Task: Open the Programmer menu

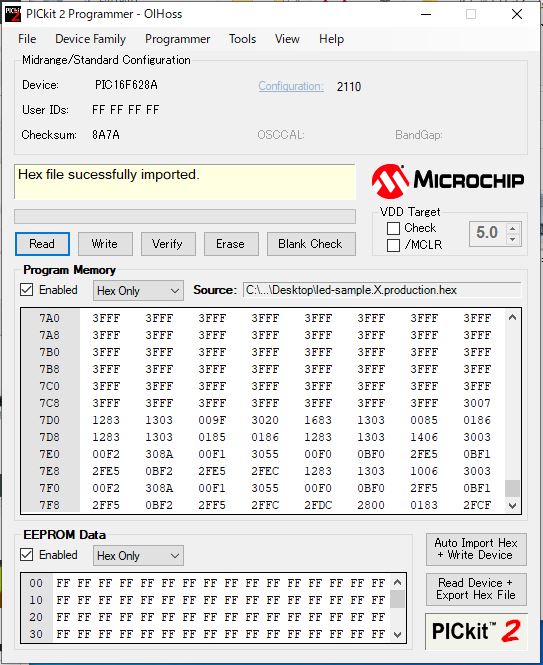Action: pos(177,39)
